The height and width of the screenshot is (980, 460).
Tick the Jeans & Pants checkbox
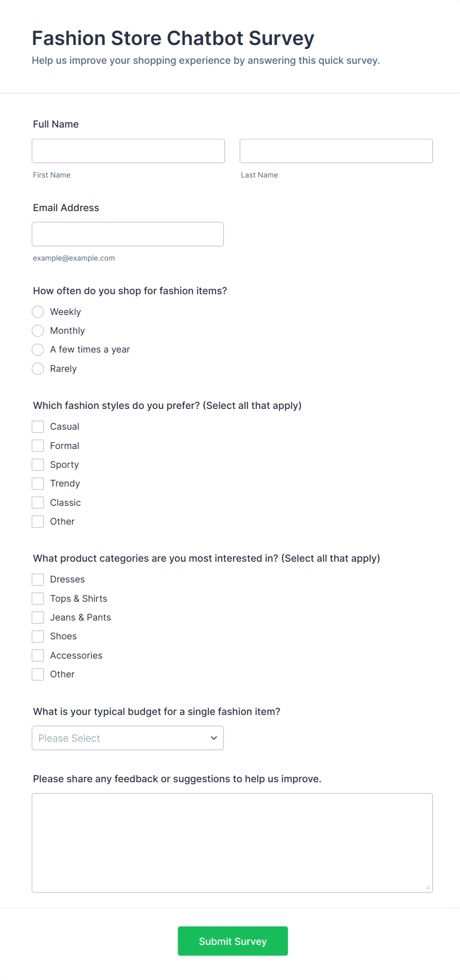pyautogui.click(x=38, y=618)
